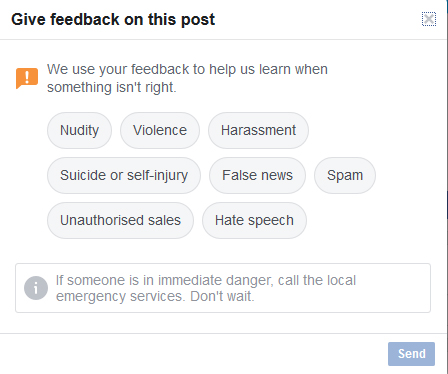Click the grey info circle icon
The width and height of the screenshot is (448, 374).
[36, 288]
